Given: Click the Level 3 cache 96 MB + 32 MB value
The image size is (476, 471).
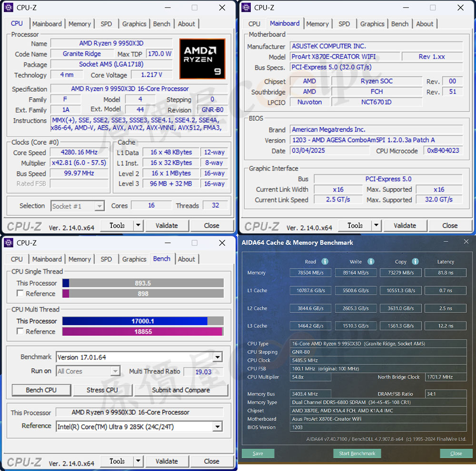Looking at the screenshot, I should [x=171, y=183].
